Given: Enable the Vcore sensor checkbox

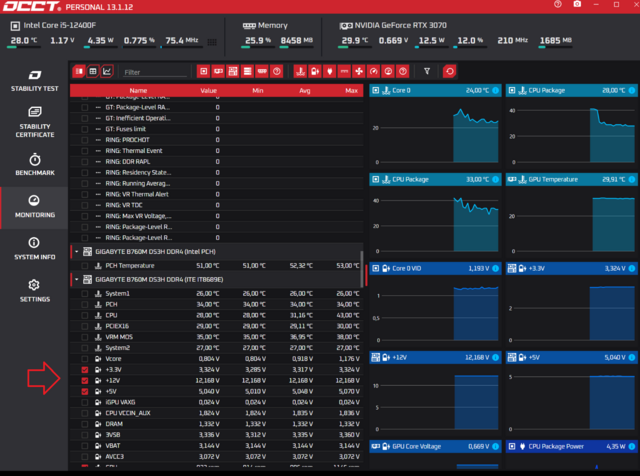Looking at the screenshot, I should tap(84, 359).
